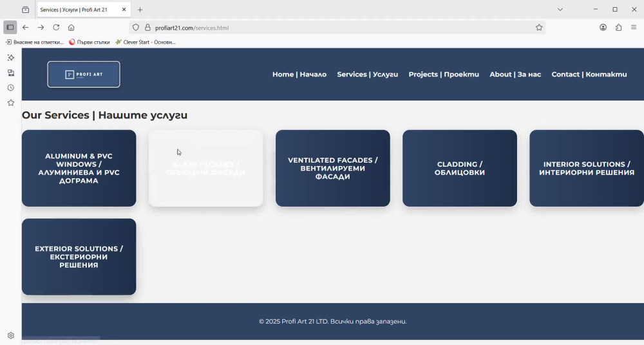Open the browser home page

tap(71, 28)
